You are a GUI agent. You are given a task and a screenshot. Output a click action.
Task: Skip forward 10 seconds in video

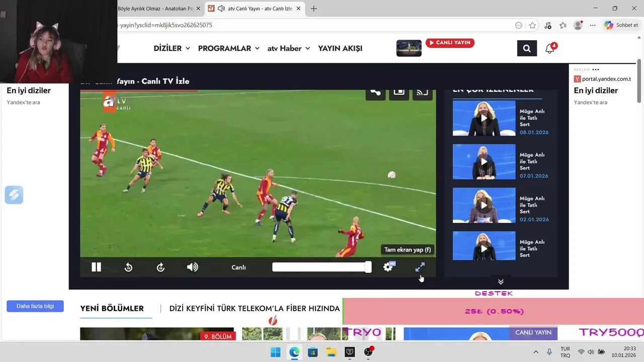160,267
